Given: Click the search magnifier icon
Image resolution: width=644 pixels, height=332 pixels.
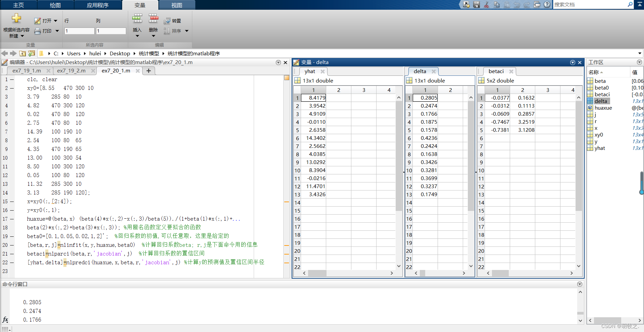Looking at the screenshot, I should click(630, 4).
